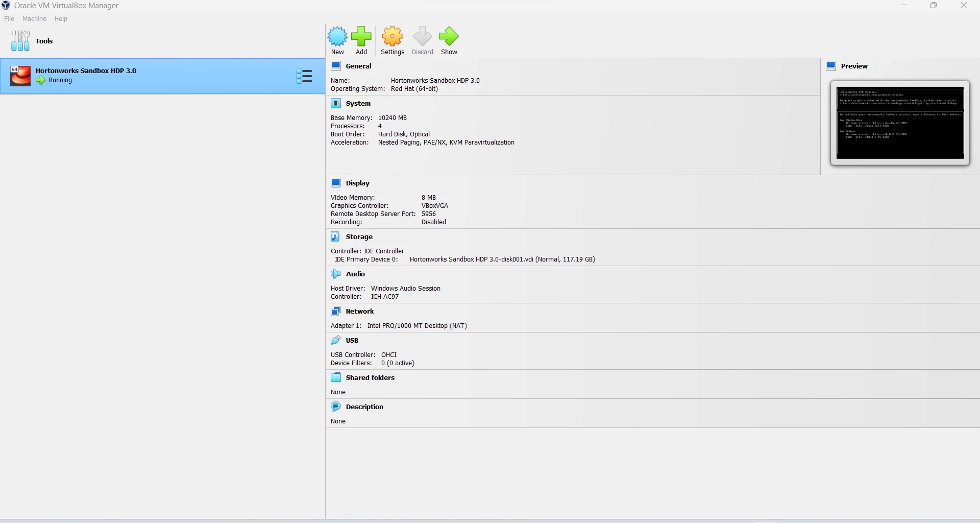
Task: Click the Preview panel monitor icon
Action: click(831, 66)
